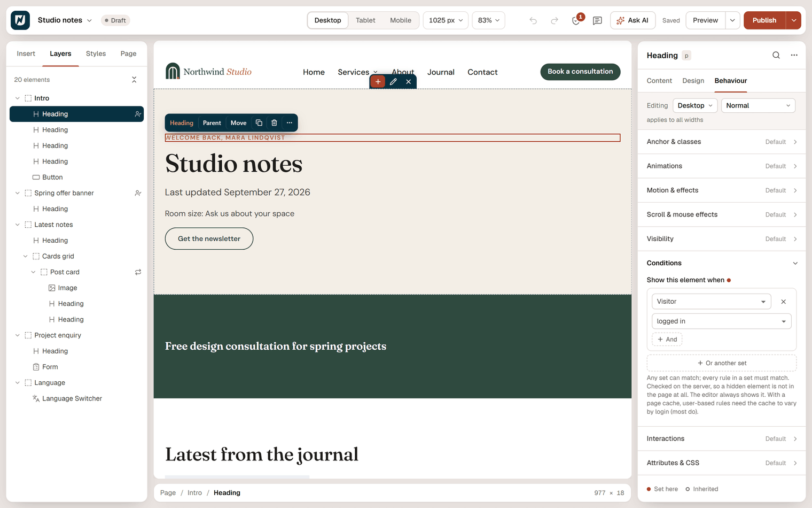Screen dimensions: 812x508
Task: Click the Preview button
Action: 705,20
